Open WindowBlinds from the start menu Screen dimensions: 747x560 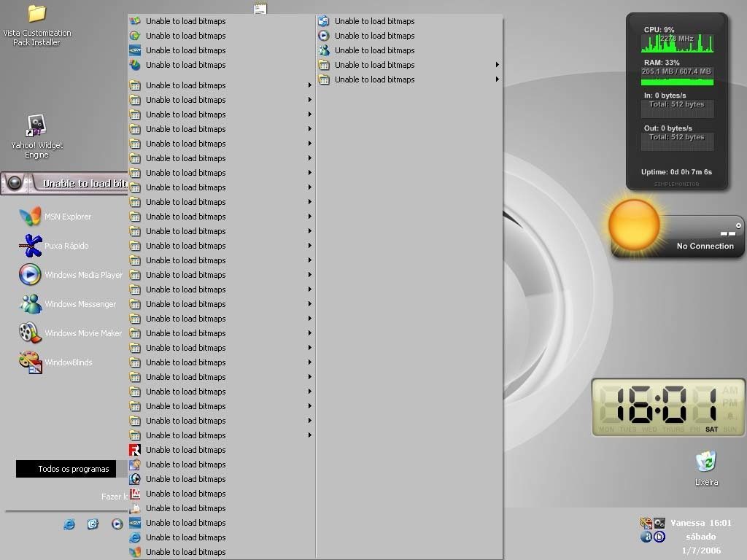point(55,362)
